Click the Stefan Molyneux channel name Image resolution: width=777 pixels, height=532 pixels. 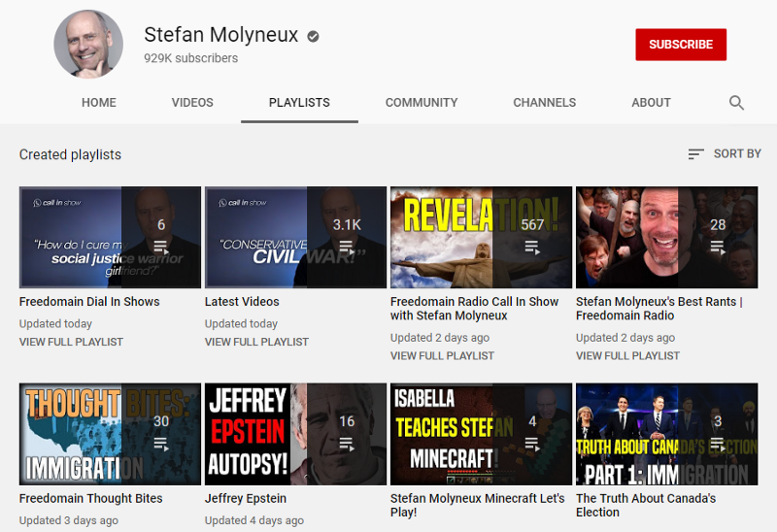221,35
